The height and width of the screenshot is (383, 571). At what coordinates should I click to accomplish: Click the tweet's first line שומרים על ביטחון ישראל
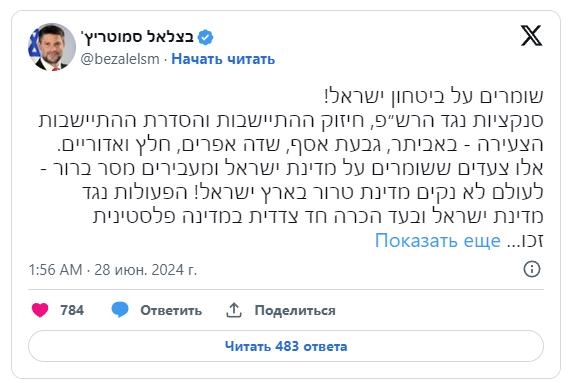click(434, 96)
